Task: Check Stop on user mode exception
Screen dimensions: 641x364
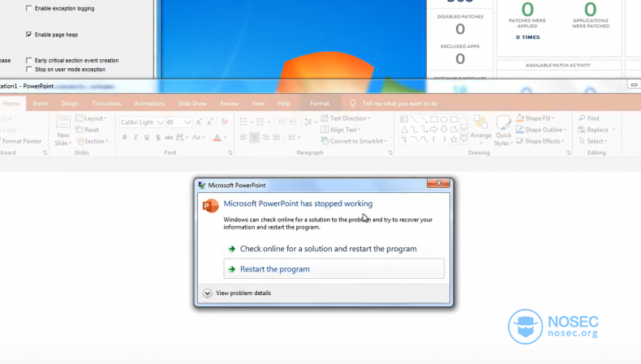Action: click(28, 70)
